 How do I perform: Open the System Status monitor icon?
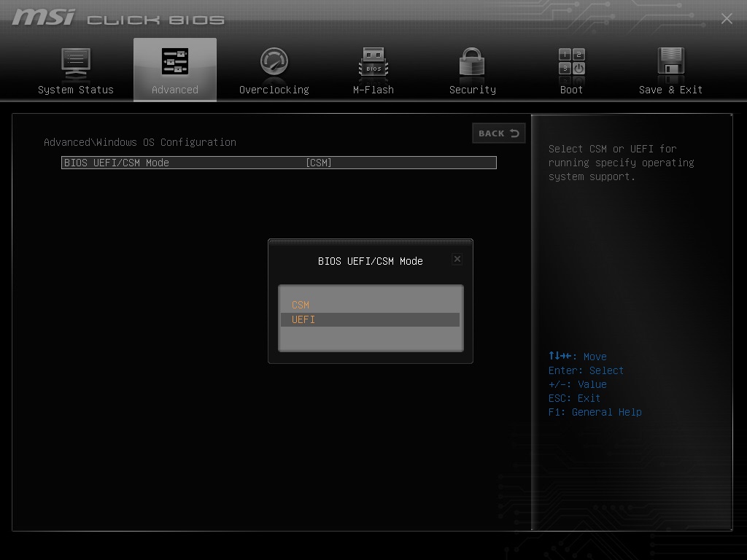click(76, 63)
